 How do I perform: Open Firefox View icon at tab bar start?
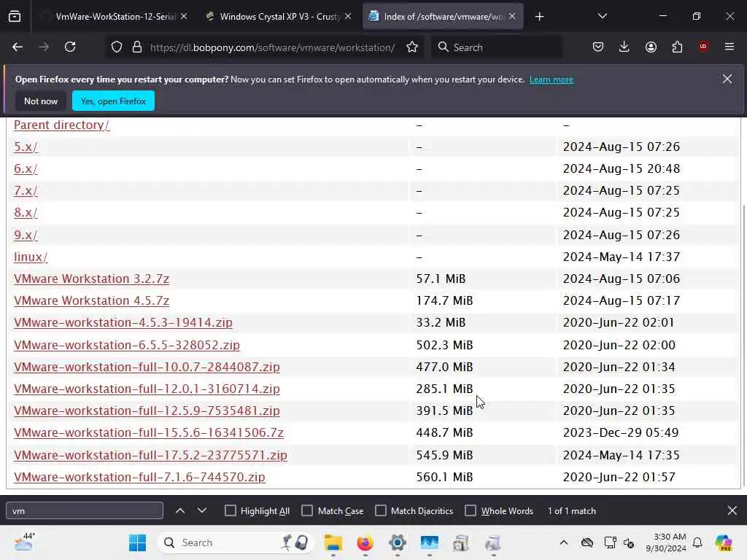pyautogui.click(x=15, y=17)
